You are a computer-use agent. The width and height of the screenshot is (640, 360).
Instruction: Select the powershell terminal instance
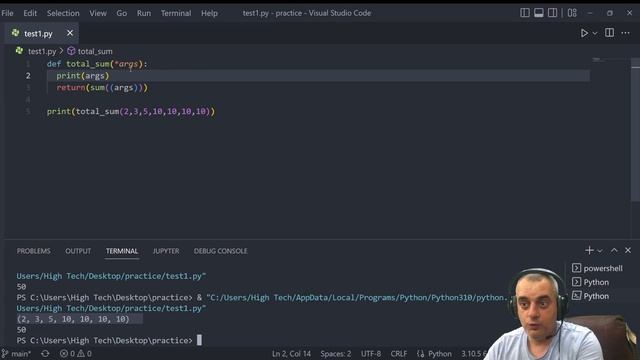(x=597, y=268)
